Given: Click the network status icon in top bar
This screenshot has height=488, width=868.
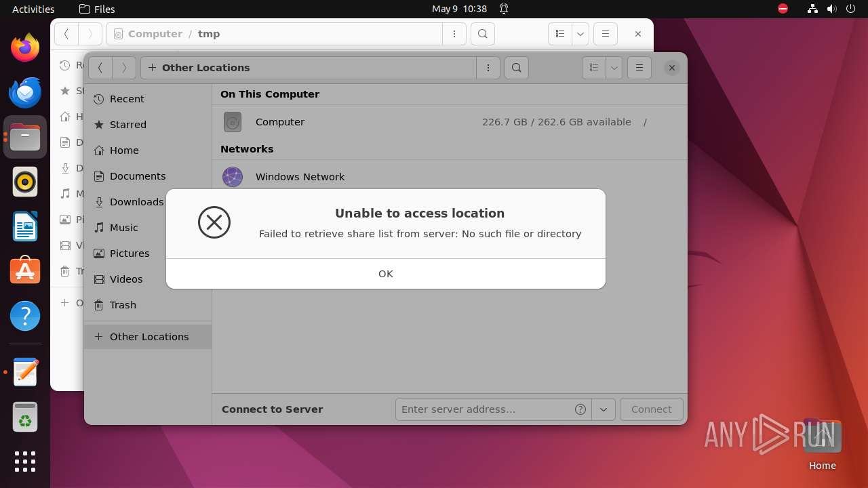Looking at the screenshot, I should (x=813, y=9).
